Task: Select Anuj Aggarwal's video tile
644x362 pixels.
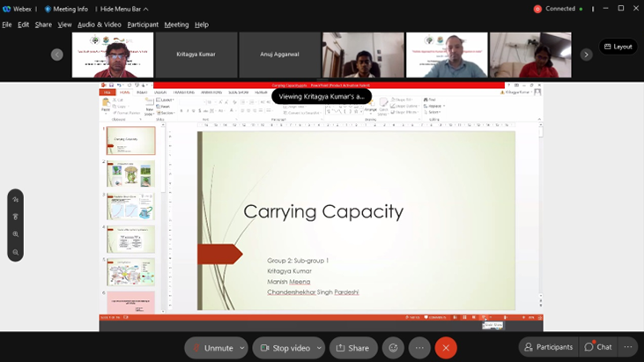Action: [279, 55]
